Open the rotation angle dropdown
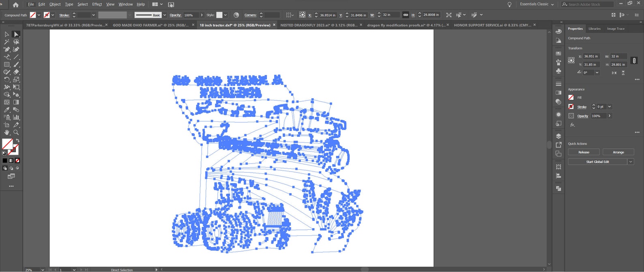The width and height of the screenshot is (644, 272). point(597,73)
